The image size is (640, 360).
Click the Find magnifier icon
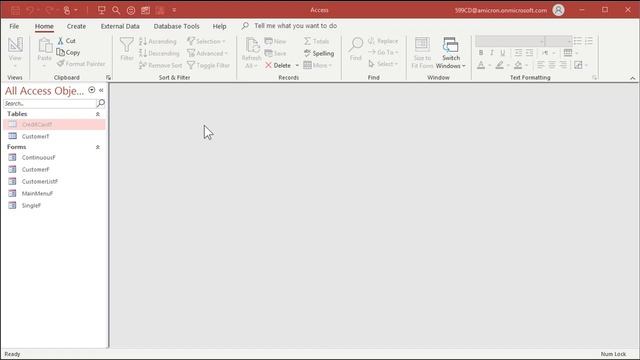coord(356,44)
